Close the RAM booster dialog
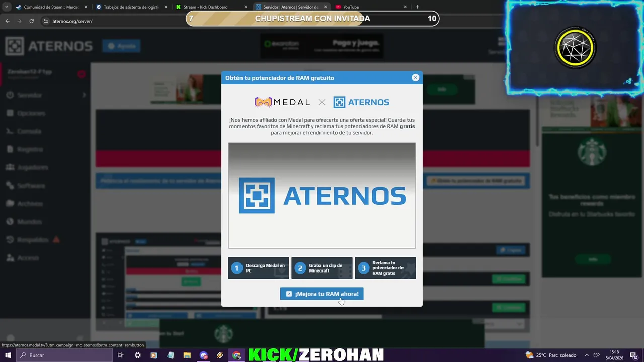The width and height of the screenshot is (644, 362). [415, 77]
